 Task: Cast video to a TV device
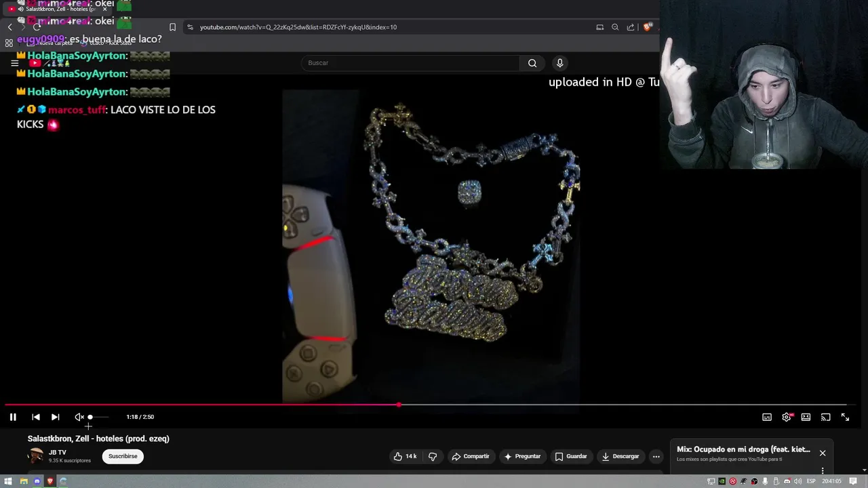[825, 417]
